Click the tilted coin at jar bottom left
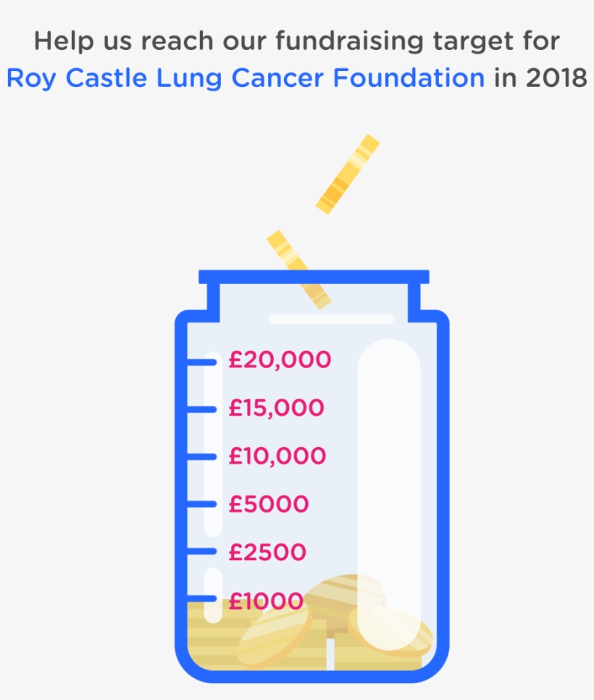 coord(274,638)
